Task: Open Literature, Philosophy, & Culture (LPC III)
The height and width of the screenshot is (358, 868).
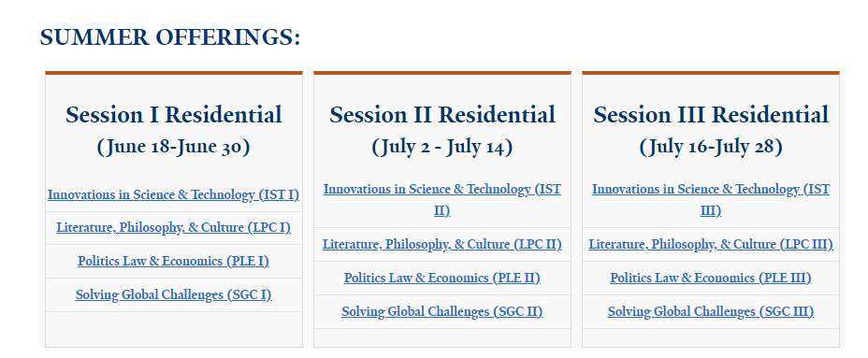Action: (710, 244)
